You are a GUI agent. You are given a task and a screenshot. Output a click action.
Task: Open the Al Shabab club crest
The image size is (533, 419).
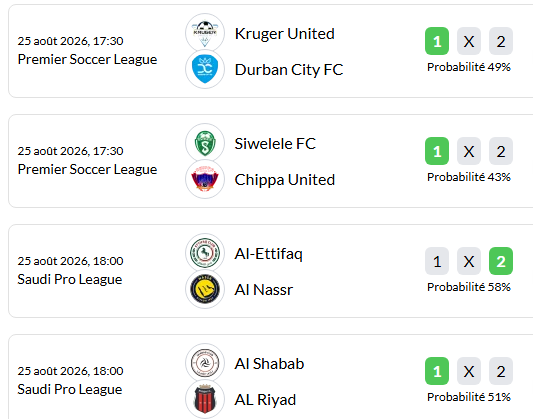pos(205,363)
